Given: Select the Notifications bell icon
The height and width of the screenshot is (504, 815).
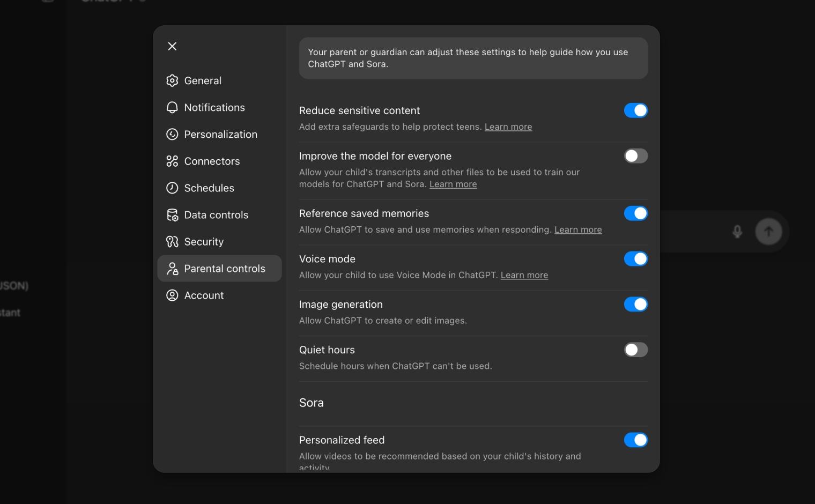Looking at the screenshot, I should coord(172,107).
